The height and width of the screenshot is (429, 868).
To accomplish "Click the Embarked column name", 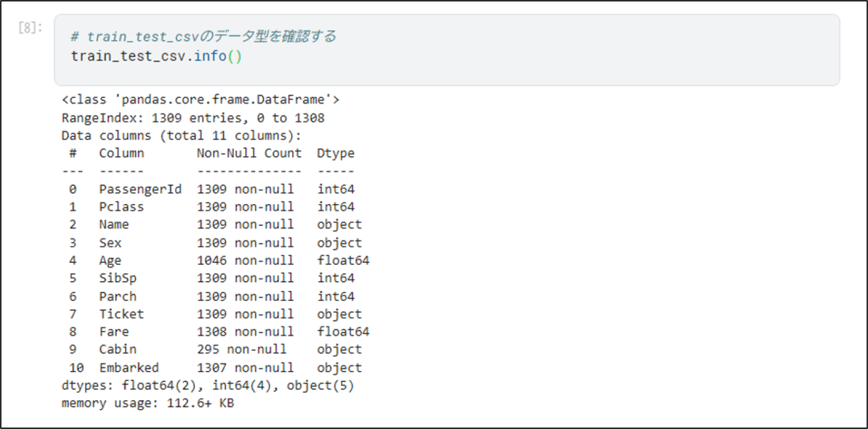I will click(130, 368).
